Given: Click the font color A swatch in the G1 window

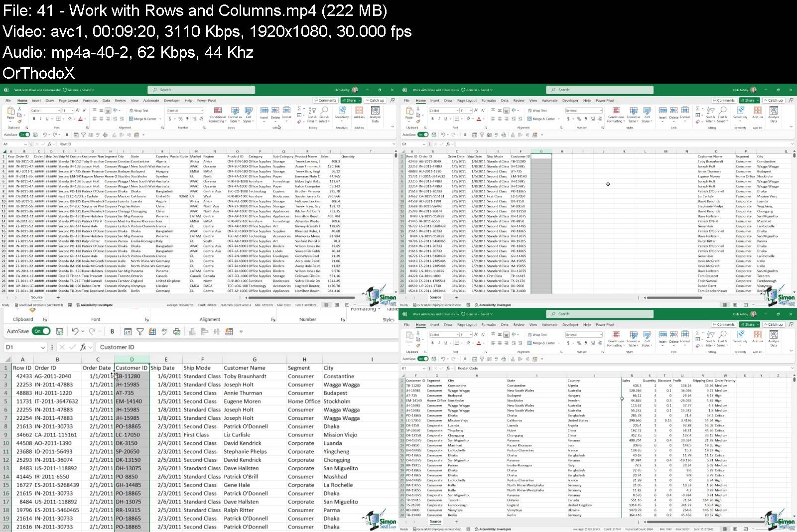Looking at the screenshot, I should [x=479, y=119].
